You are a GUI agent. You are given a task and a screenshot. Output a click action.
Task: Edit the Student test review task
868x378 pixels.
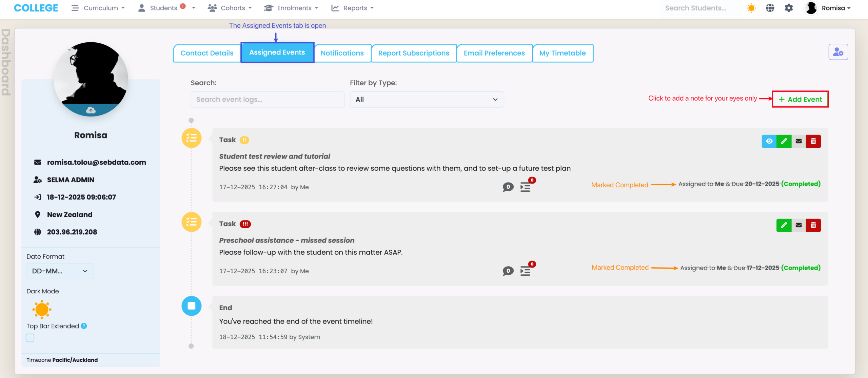[784, 141]
